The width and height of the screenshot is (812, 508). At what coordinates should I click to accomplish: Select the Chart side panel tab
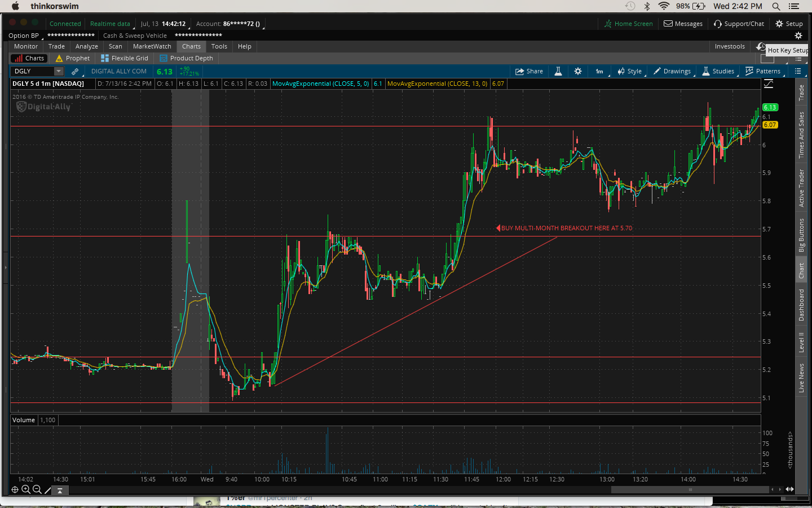pos(801,271)
